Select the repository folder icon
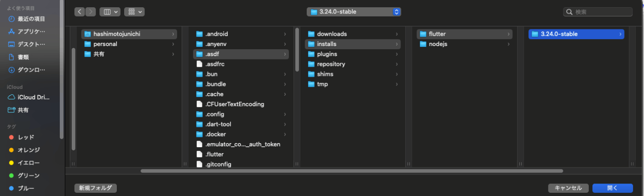 (311, 64)
